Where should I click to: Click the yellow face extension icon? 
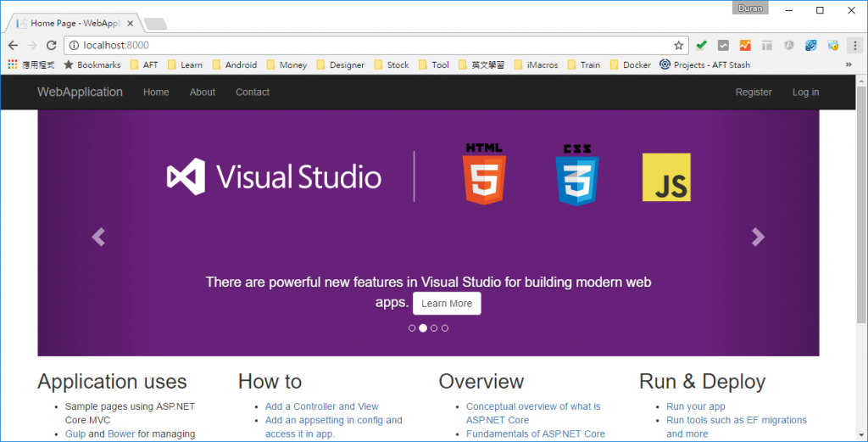pos(833,46)
